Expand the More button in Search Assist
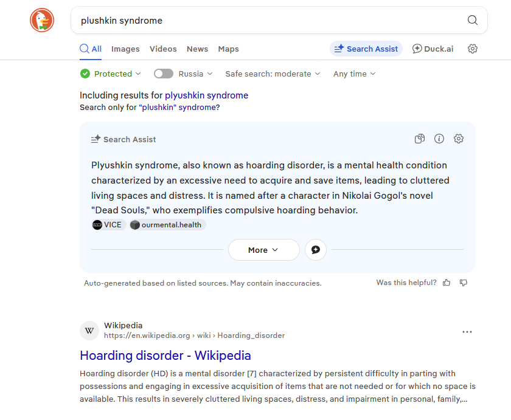Image resolution: width=511 pixels, height=420 pixels. (263, 250)
